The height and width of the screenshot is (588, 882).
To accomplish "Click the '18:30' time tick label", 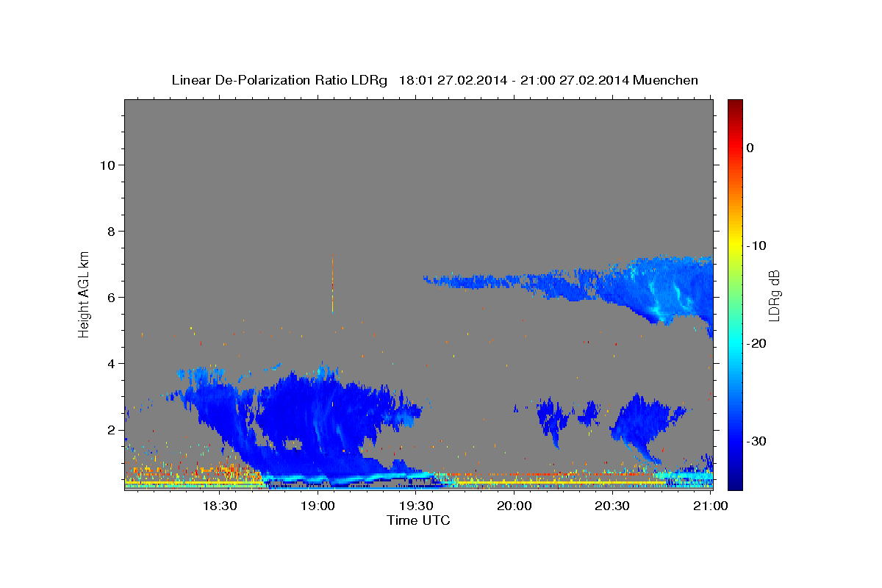I will (x=219, y=506).
